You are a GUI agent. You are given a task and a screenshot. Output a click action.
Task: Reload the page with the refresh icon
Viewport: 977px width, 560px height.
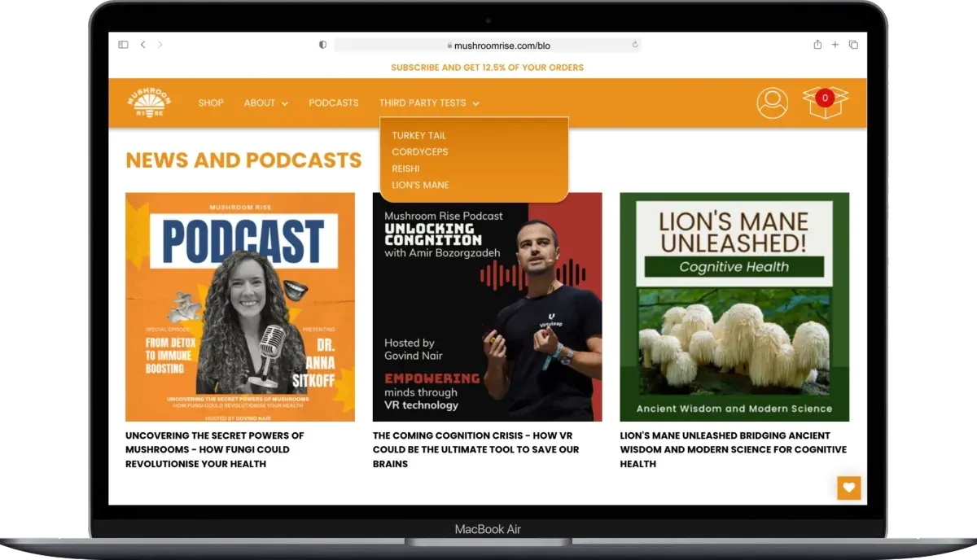coord(634,45)
